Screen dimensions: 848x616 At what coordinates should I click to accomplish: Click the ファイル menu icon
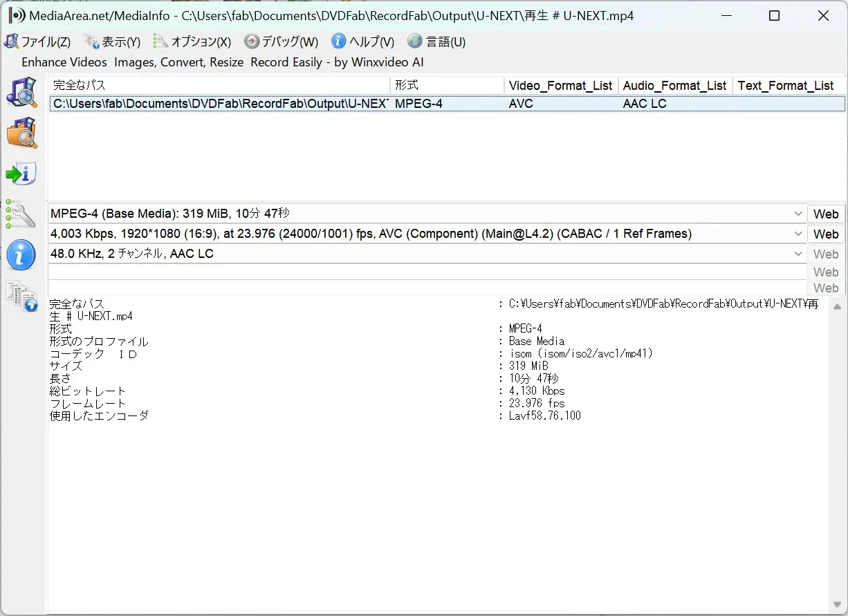coord(11,41)
